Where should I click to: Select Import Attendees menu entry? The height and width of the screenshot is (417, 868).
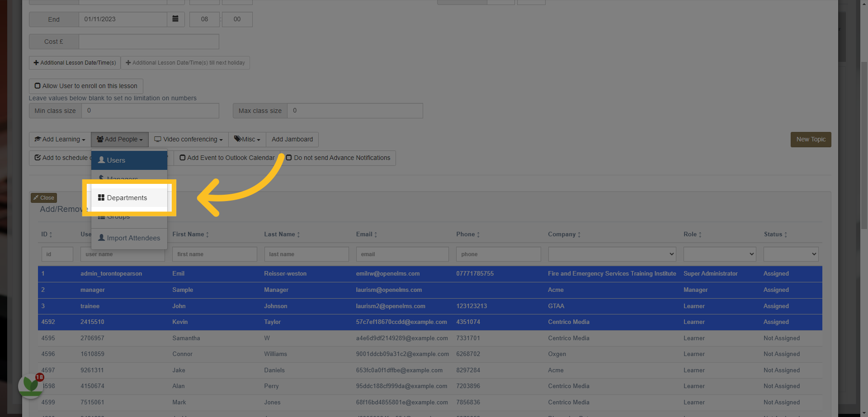coord(129,238)
